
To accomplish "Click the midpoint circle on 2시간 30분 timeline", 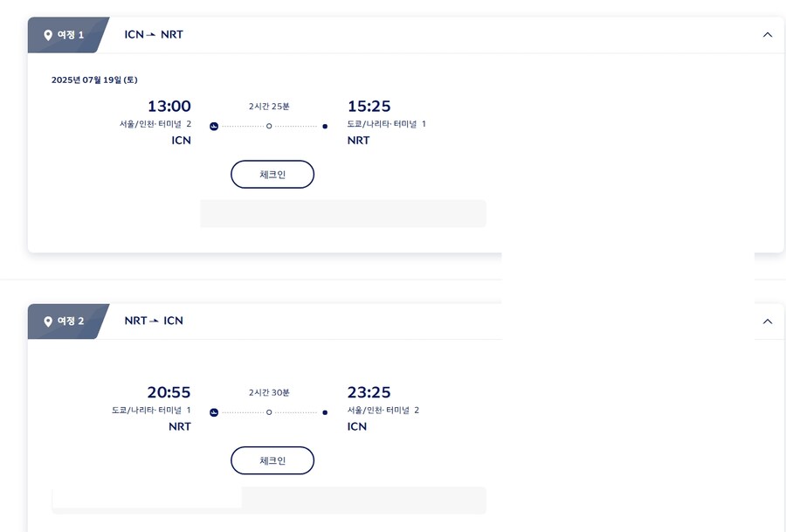I will point(269,412).
